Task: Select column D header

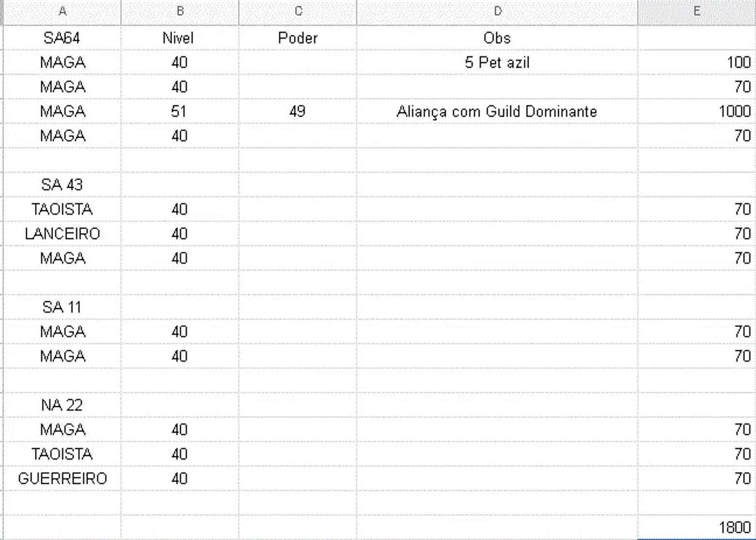Action: pyautogui.click(x=497, y=12)
